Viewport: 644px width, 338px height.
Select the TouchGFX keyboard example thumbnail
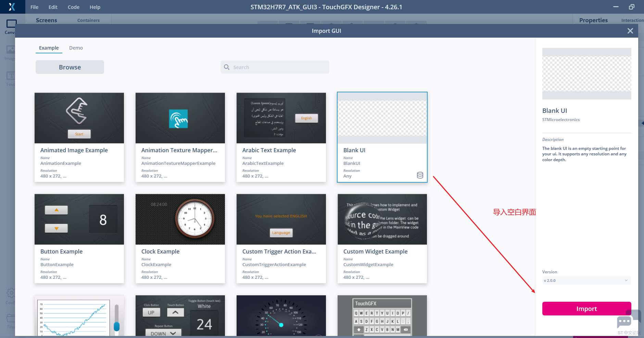pyautogui.click(x=382, y=315)
